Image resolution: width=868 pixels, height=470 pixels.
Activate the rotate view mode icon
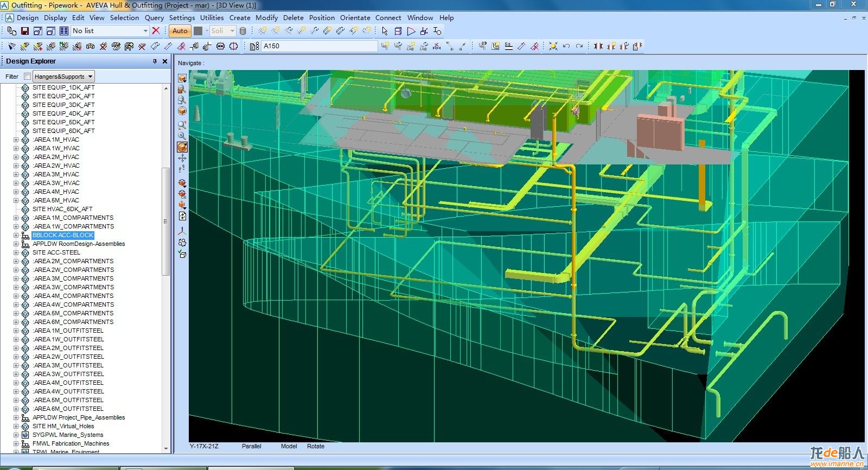[x=182, y=147]
